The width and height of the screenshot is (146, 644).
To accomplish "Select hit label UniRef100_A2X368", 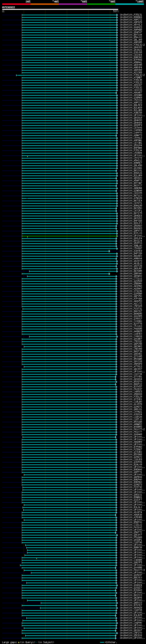I will point(131,72).
